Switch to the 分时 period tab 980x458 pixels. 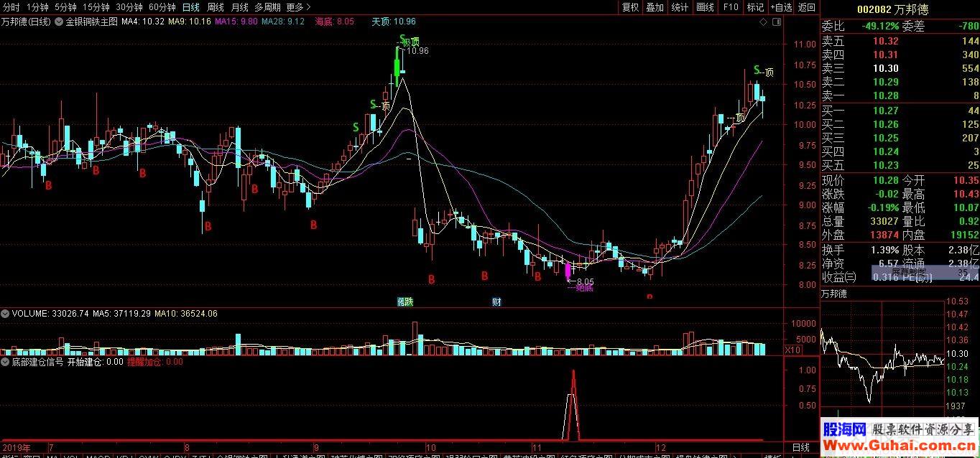[11, 7]
